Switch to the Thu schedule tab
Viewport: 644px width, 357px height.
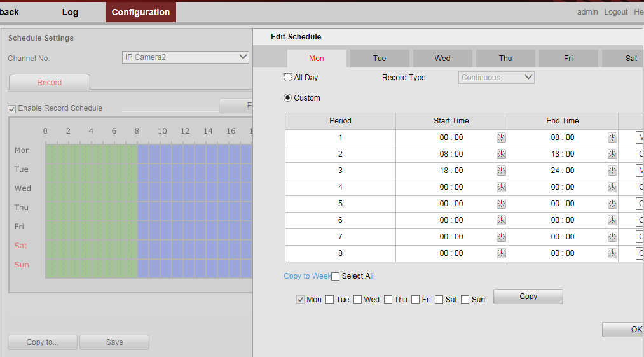coord(505,59)
